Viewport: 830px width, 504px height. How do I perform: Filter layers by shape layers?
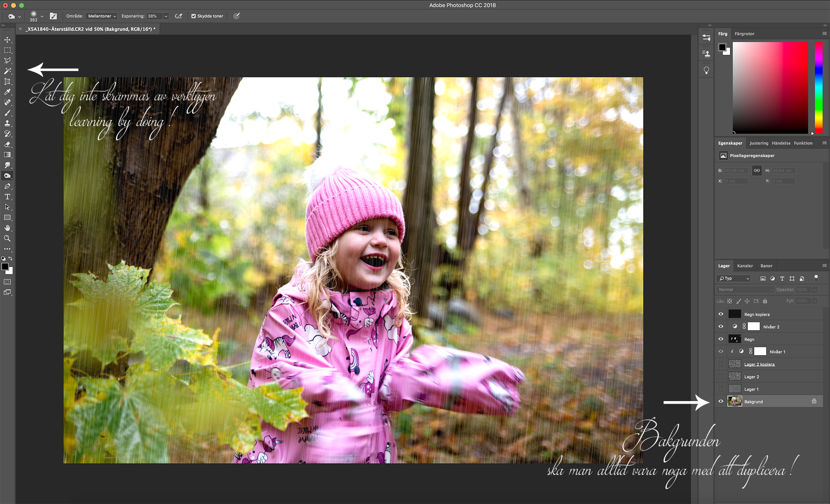point(792,278)
